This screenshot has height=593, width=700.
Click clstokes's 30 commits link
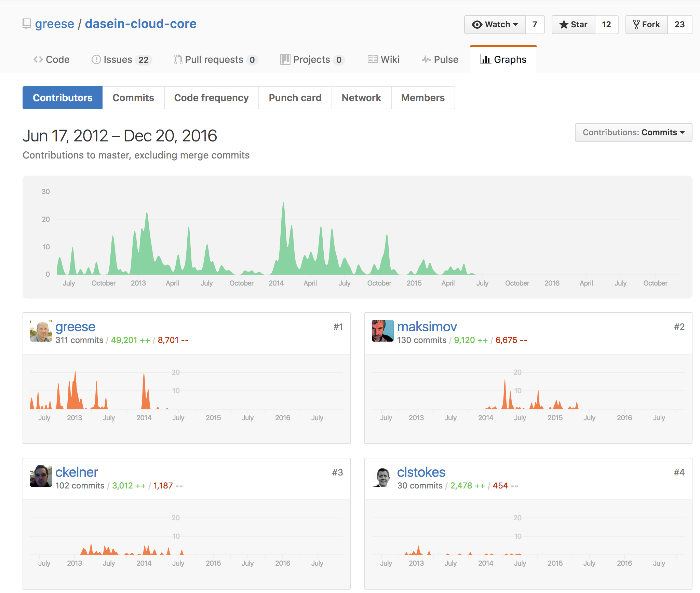(420, 486)
